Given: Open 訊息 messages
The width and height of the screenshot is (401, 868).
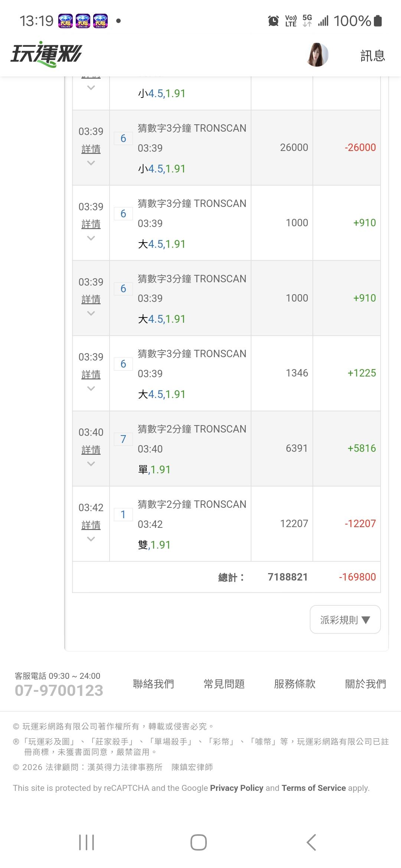Looking at the screenshot, I should [372, 56].
